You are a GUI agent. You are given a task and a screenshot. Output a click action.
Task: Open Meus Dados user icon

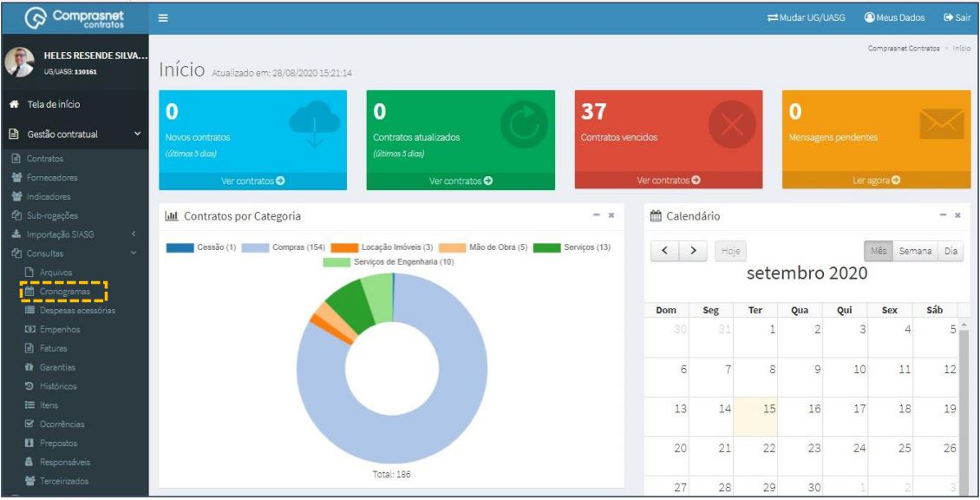coord(869,17)
